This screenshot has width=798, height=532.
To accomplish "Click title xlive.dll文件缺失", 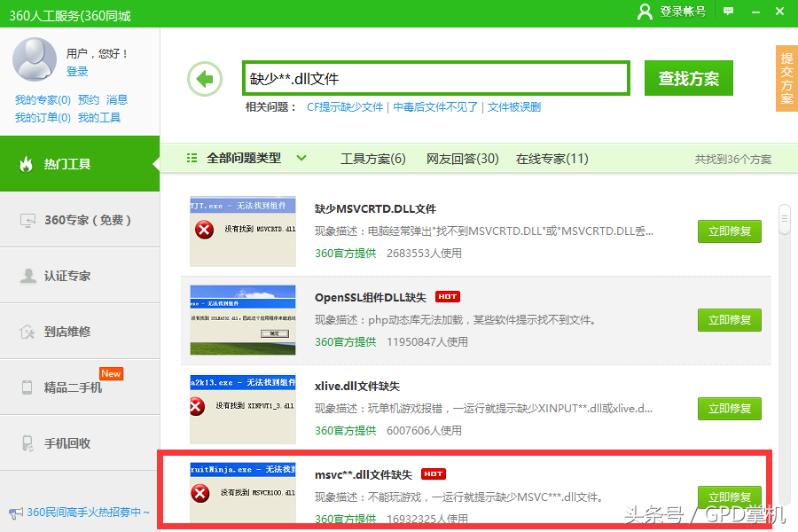I will [357, 386].
